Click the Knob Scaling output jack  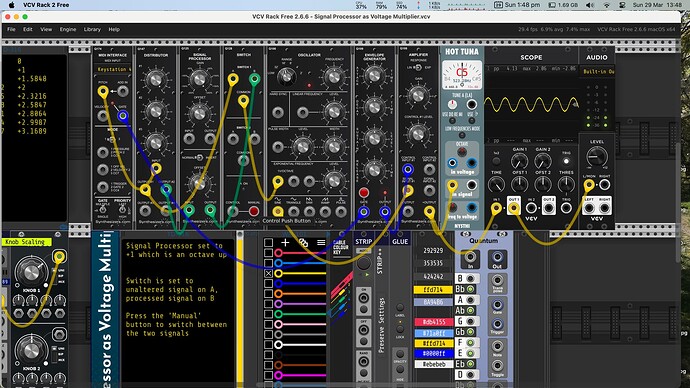click(x=59, y=256)
